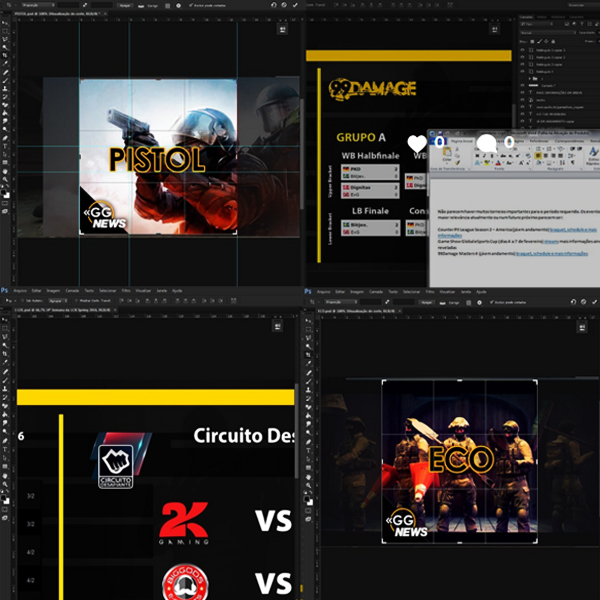Open the Selecionar menu in the ECO window
Image resolution: width=600 pixels, height=600 pixels.
pyautogui.click(x=411, y=292)
